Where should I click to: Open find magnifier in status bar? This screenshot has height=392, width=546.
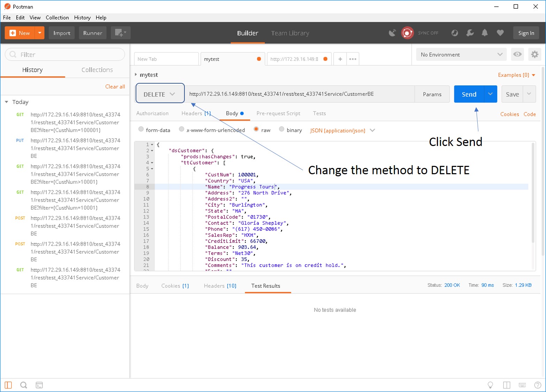click(24, 385)
